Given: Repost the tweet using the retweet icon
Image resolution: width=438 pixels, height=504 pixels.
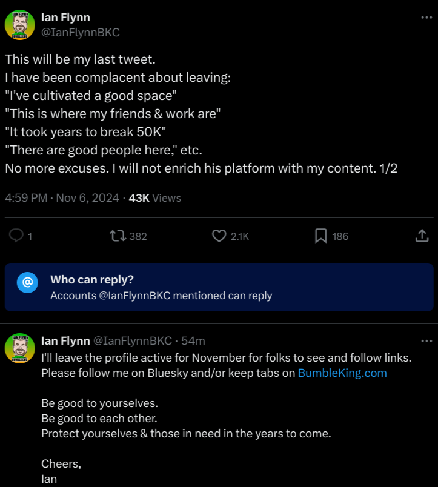Looking at the screenshot, I should (118, 236).
